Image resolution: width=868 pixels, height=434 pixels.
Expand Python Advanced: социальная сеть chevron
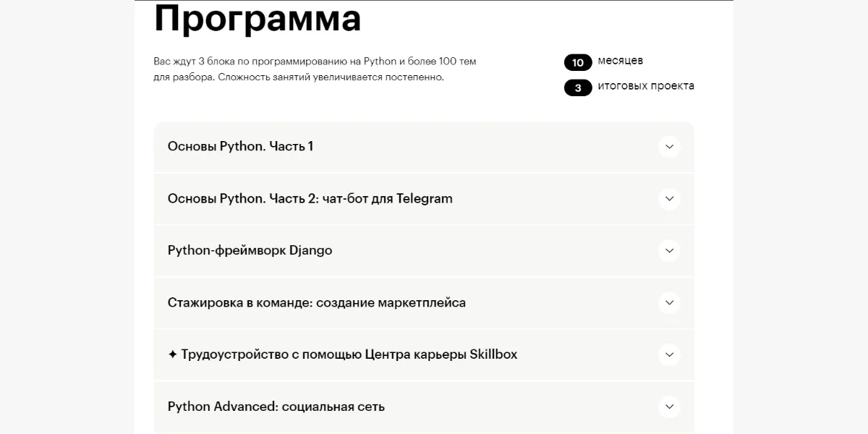(669, 407)
